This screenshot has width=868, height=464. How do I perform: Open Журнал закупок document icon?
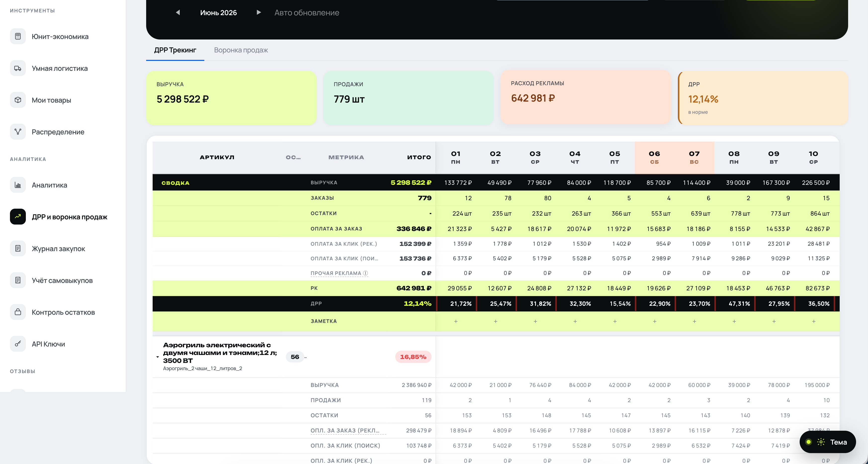pyautogui.click(x=18, y=248)
